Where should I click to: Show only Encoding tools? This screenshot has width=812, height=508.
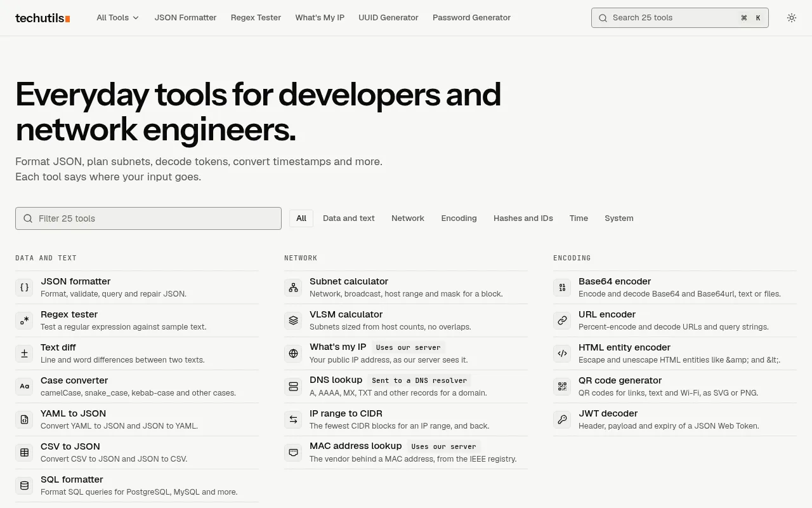pos(459,218)
